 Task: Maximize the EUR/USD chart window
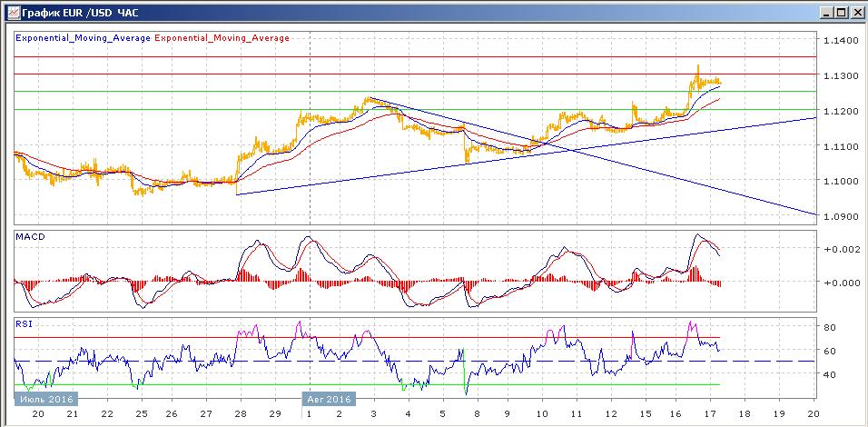[x=842, y=12]
